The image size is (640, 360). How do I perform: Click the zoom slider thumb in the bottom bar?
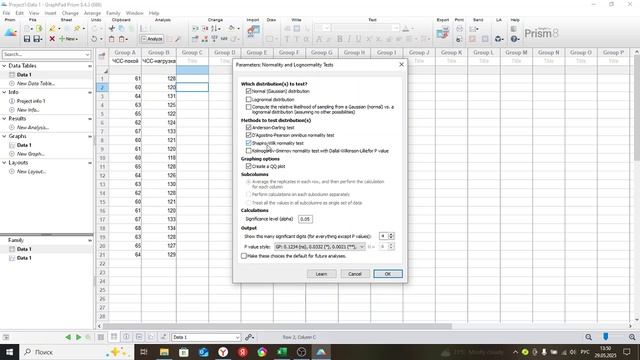(606, 336)
